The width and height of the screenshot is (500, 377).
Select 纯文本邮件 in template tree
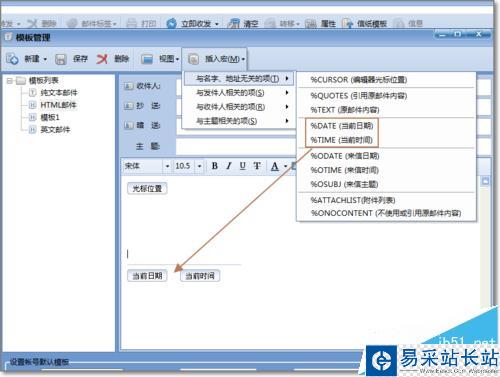pos(59,92)
